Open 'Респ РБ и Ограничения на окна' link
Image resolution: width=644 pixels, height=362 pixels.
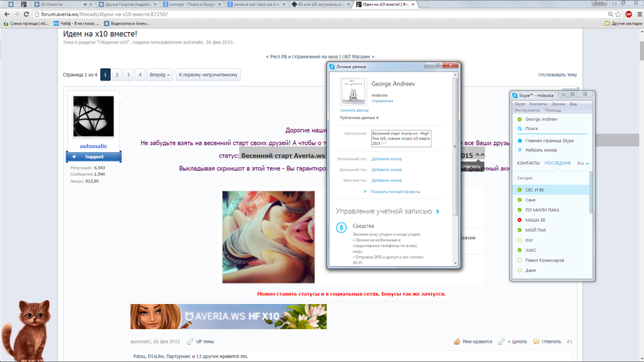pos(304,57)
